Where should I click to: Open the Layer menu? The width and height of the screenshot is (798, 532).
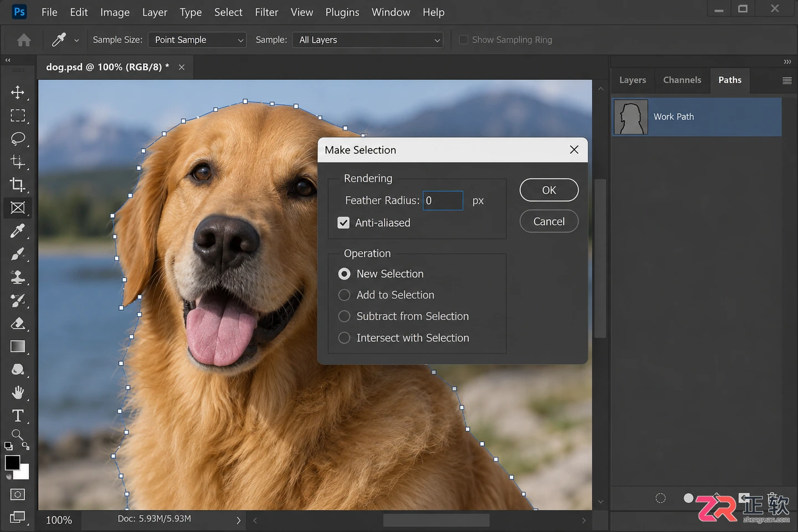pyautogui.click(x=155, y=12)
